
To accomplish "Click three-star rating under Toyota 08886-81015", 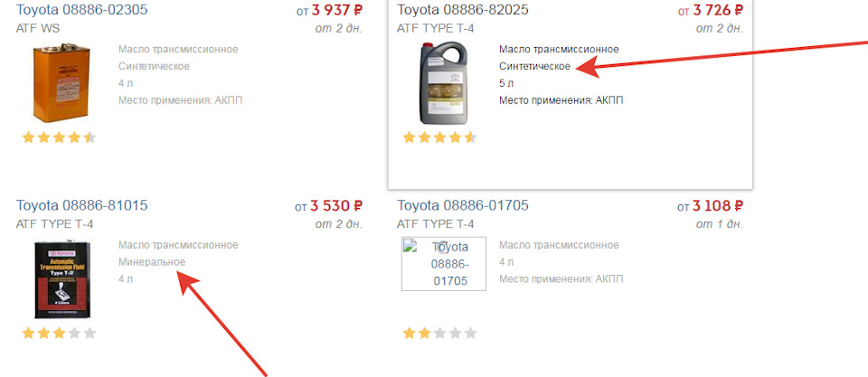I will pyautogui.click(x=58, y=334).
